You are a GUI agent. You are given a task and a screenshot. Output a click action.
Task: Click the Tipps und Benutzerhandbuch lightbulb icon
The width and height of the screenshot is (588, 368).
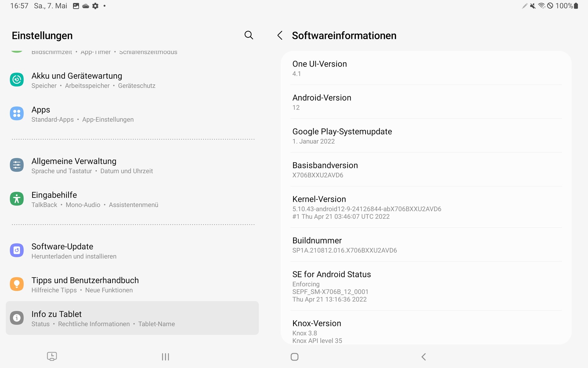click(17, 284)
